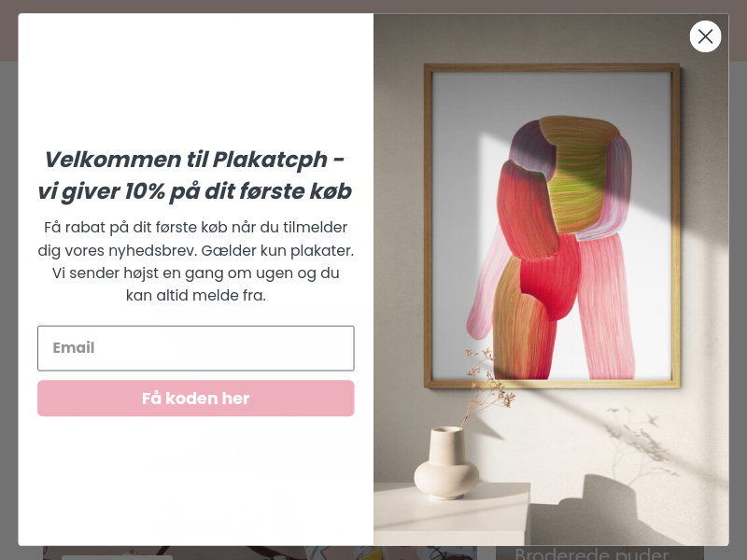Click the dimmed top announcement bar
747x560 pixels.
[x=373, y=7]
